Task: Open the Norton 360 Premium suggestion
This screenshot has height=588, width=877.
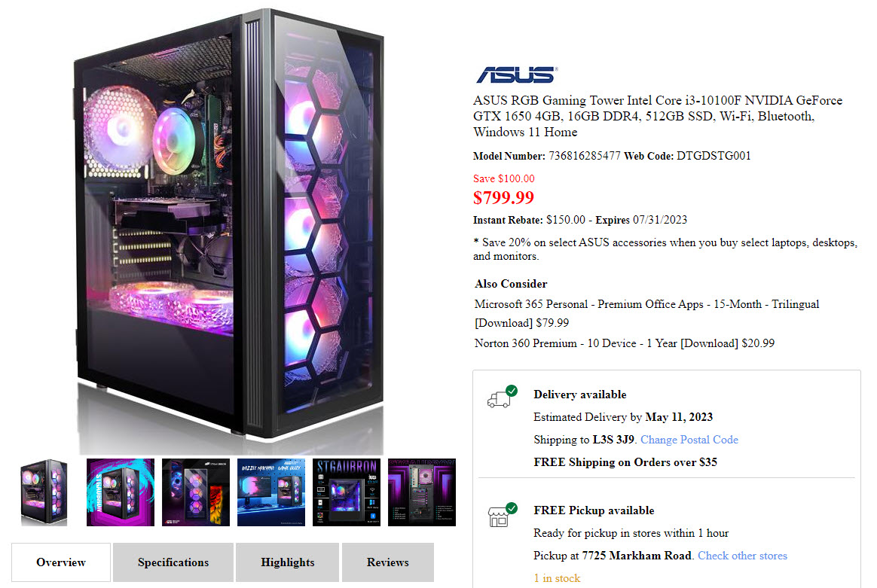Action: (x=624, y=343)
